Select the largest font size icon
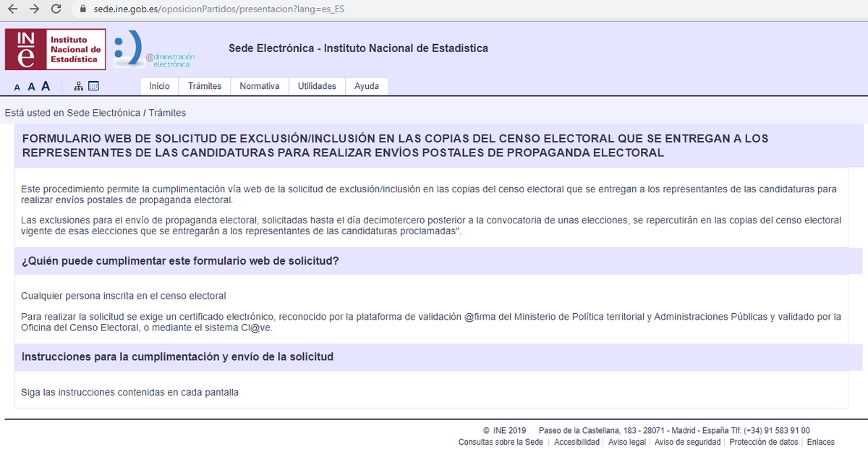 pyautogui.click(x=46, y=85)
